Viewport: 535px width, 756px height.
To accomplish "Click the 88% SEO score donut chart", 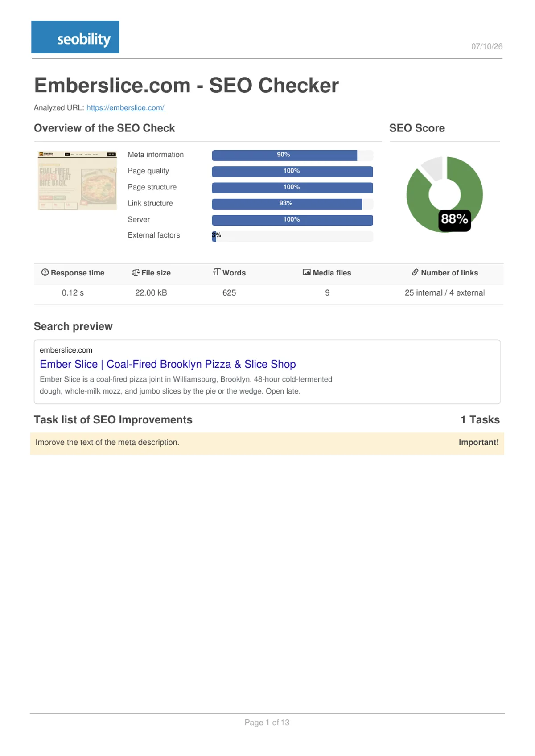I will point(444,194).
